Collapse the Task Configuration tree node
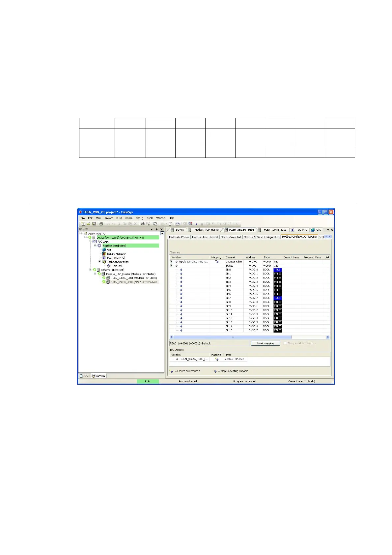The image size is (392, 555). [x=99, y=262]
